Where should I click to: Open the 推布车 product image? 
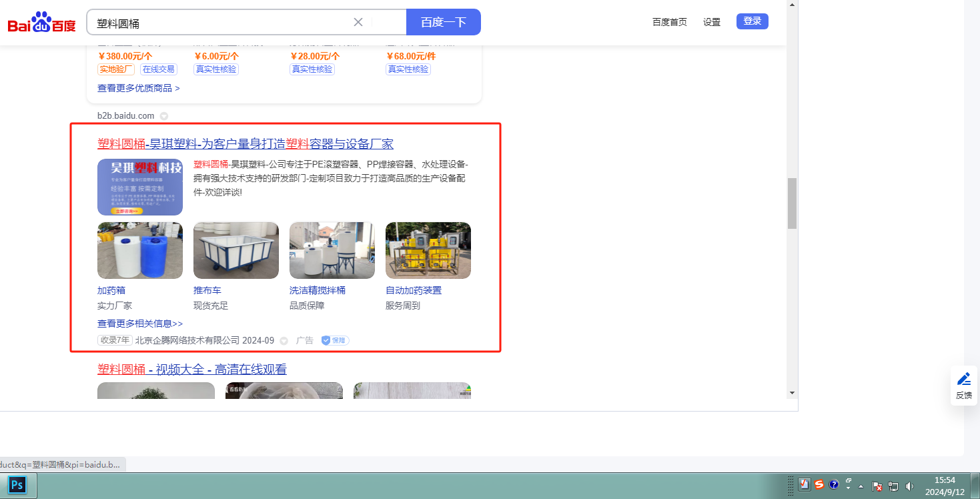[236, 250]
